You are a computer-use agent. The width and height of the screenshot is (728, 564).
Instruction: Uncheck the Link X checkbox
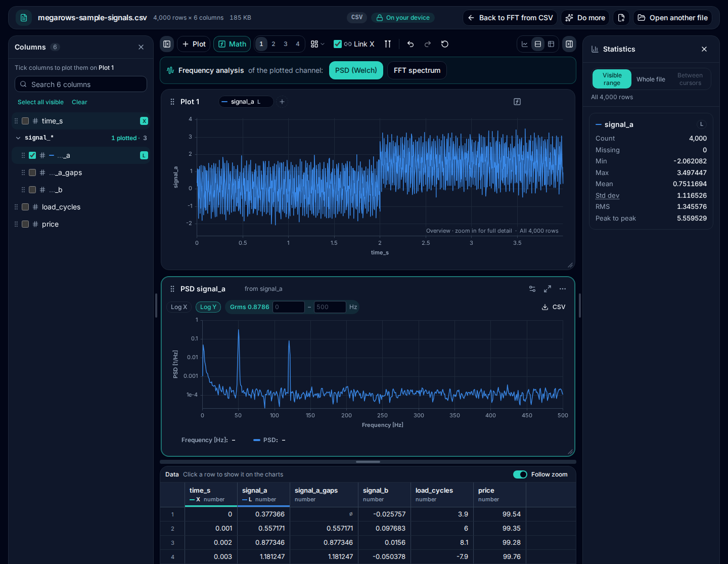click(x=338, y=44)
